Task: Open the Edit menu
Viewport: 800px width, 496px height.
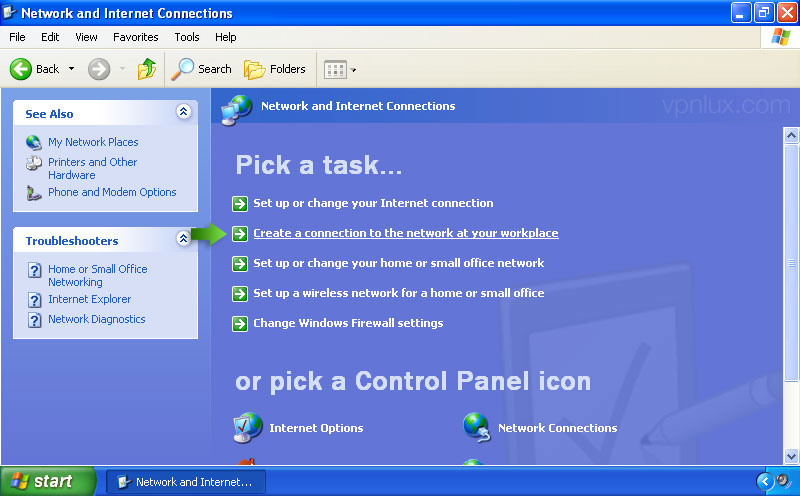Action: [x=50, y=37]
